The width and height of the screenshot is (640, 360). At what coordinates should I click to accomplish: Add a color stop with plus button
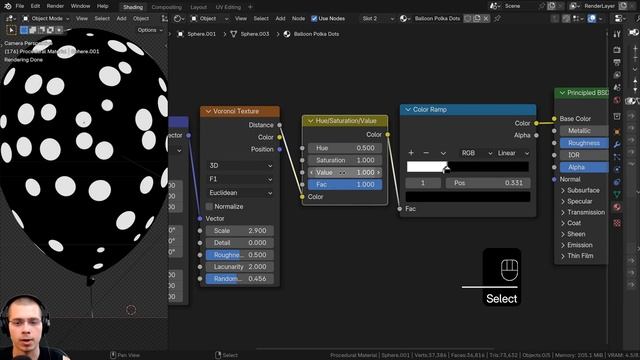[411, 153]
